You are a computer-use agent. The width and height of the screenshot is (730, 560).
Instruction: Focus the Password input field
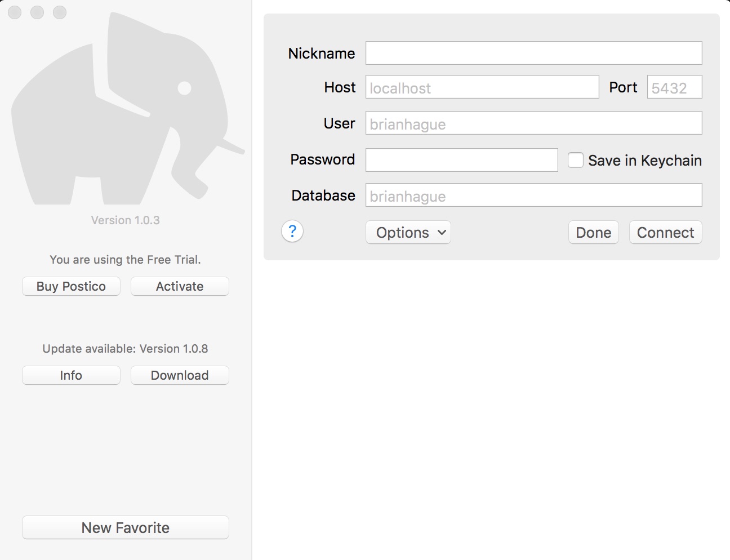tap(462, 160)
